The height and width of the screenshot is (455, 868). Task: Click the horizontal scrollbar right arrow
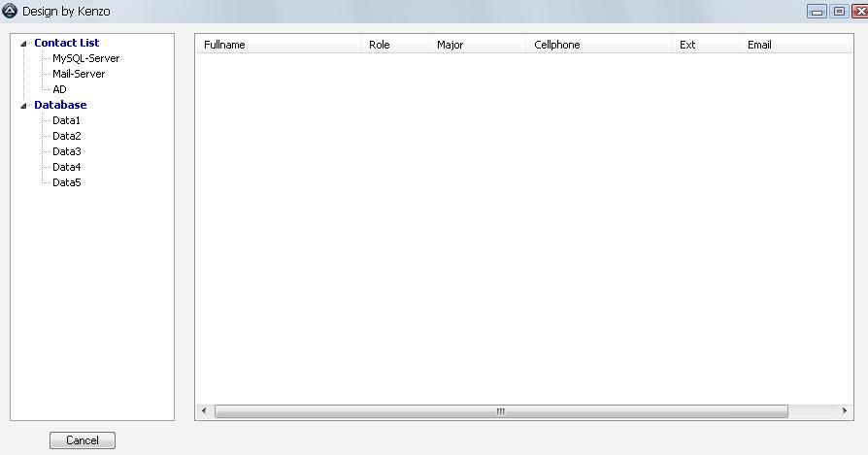pyautogui.click(x=844, y=410)
